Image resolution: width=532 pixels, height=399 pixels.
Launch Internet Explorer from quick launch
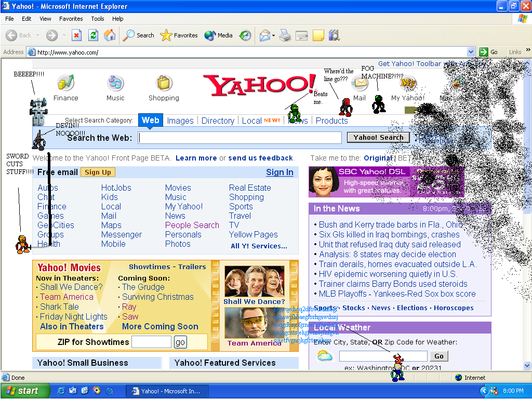pos(61,391)
